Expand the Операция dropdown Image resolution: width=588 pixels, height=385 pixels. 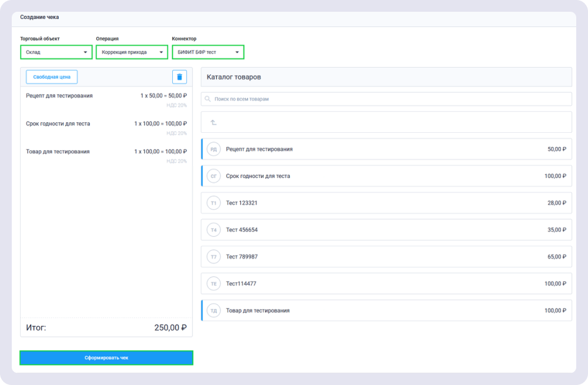point(132,52)
